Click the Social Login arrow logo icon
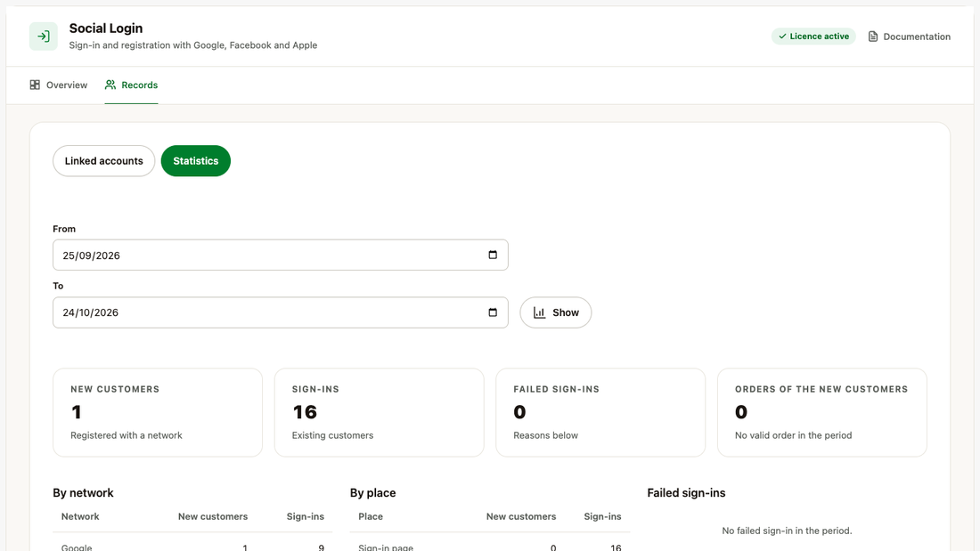 click(43, 36)
